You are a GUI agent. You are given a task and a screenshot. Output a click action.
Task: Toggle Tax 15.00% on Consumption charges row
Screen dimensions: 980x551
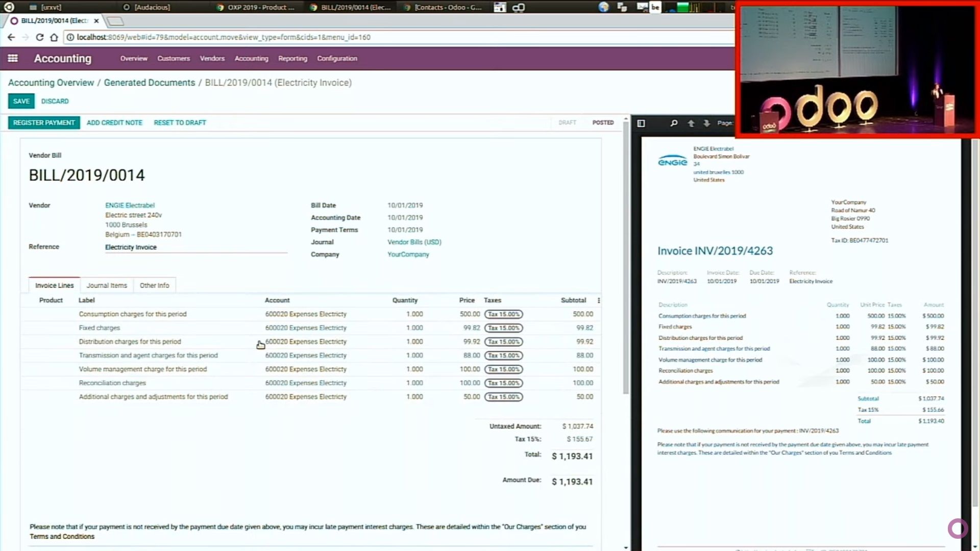pos(503,314)
